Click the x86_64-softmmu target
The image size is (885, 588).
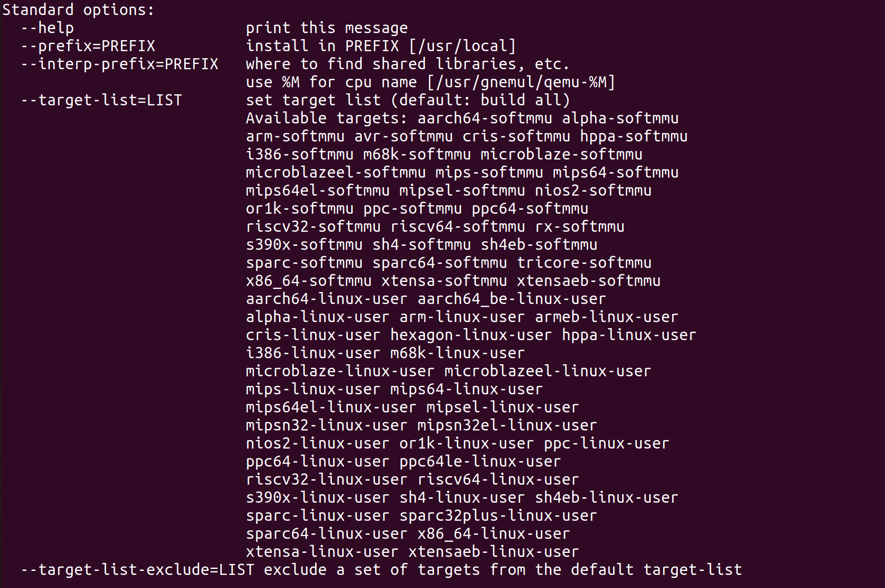click(309, 281)
